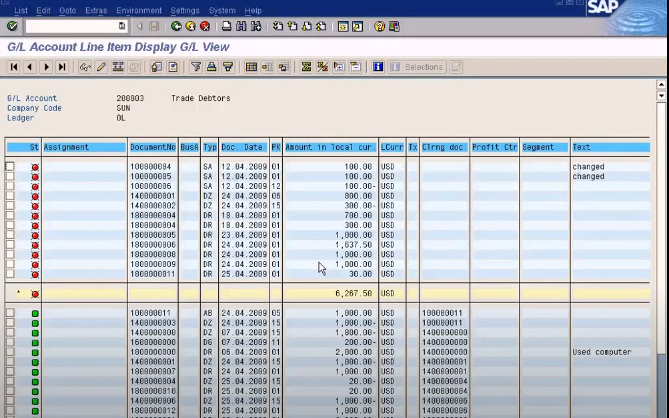Viewport: 669px width, 418px height.
Task: Select the DocumentNo column header
Action: (x=153, y=148)
